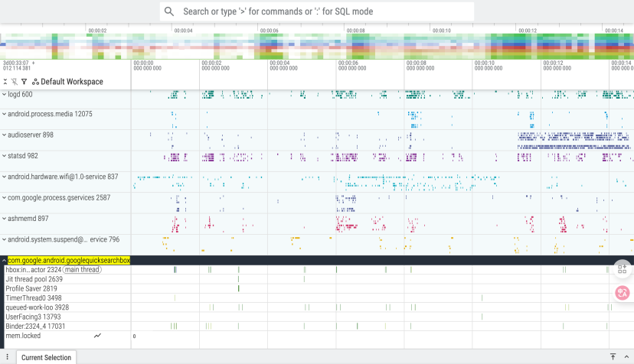
Task: Open the Default Workspace selector
Action: [67, 82]
